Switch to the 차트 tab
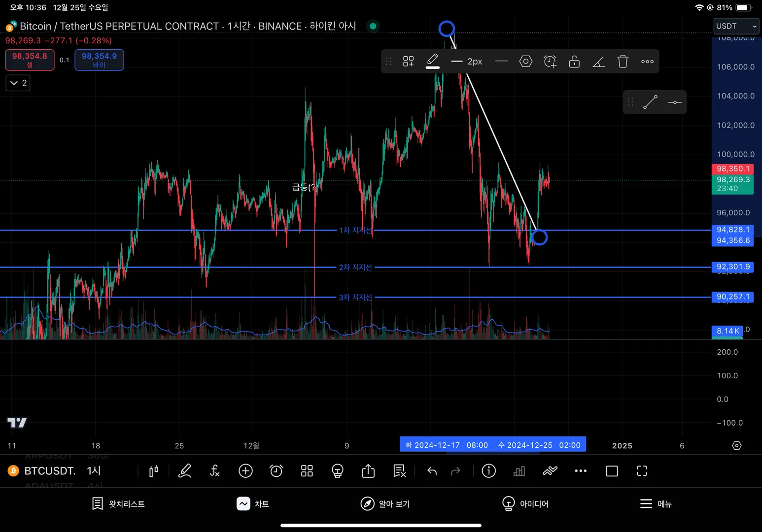762x532 pixels. click(x=253, y=503)
